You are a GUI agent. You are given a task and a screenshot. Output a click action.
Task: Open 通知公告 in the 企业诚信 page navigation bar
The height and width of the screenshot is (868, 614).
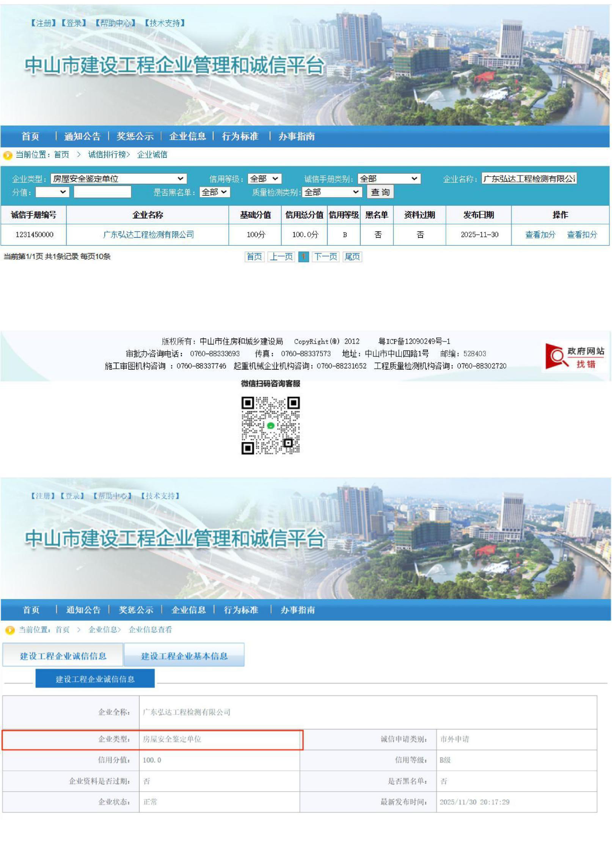click(82, 136)
